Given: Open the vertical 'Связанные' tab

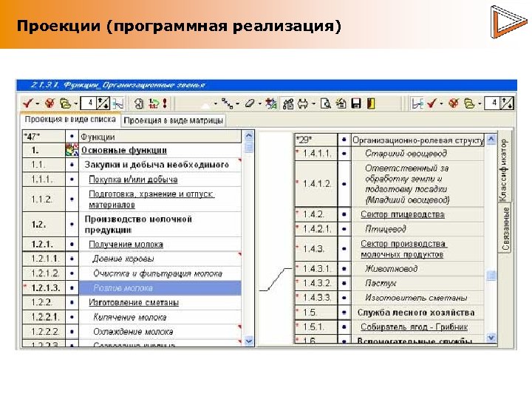Looking at the screenshot, I should click(505, 228).
